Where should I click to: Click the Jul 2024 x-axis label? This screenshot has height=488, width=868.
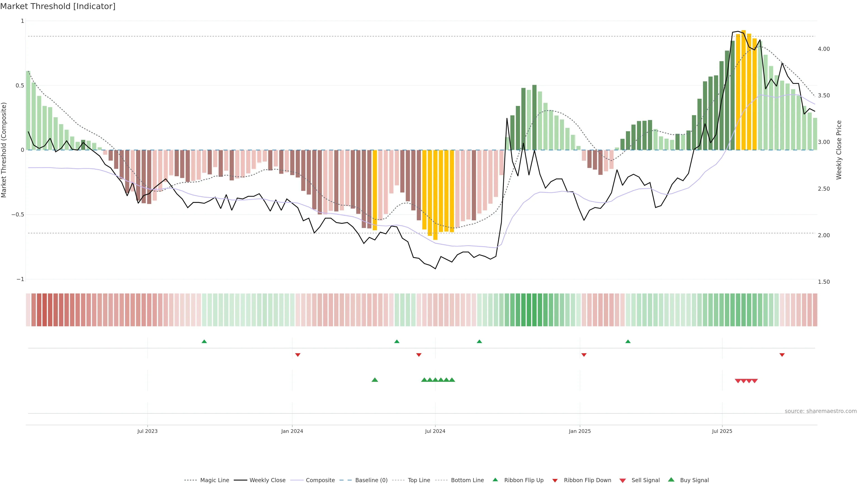coord(435,431)
